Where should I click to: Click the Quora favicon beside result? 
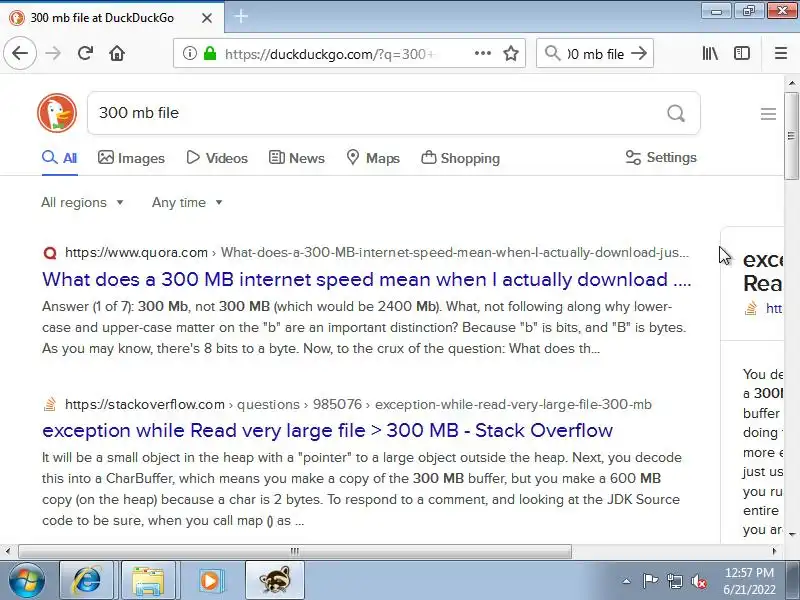click(x=50, y=253)
